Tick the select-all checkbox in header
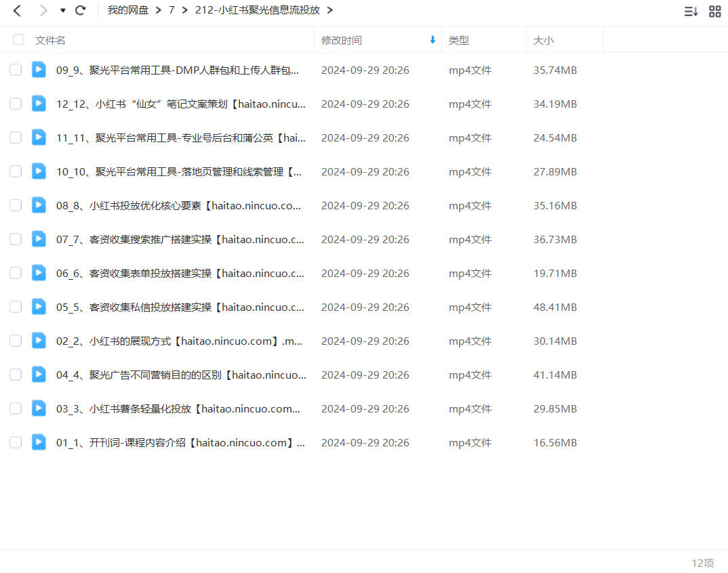Image resolution: width=728 pixels, height=573 pixels. 18,40
